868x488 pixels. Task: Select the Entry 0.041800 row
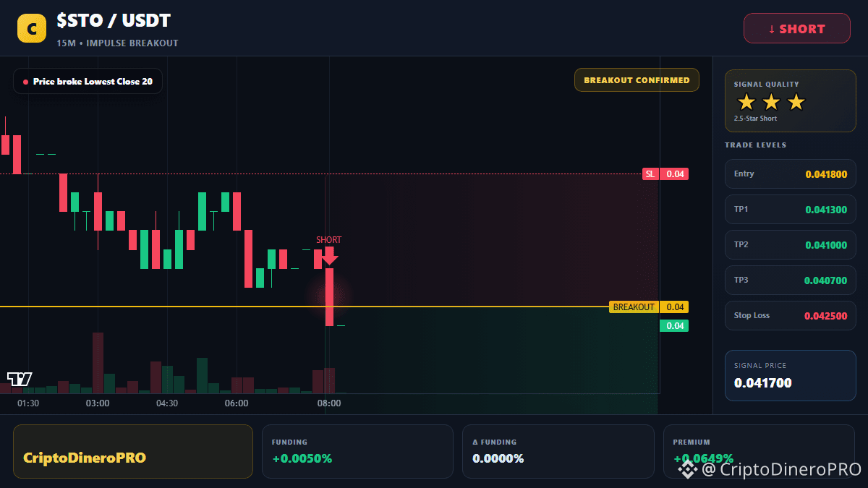coord(791,174)
